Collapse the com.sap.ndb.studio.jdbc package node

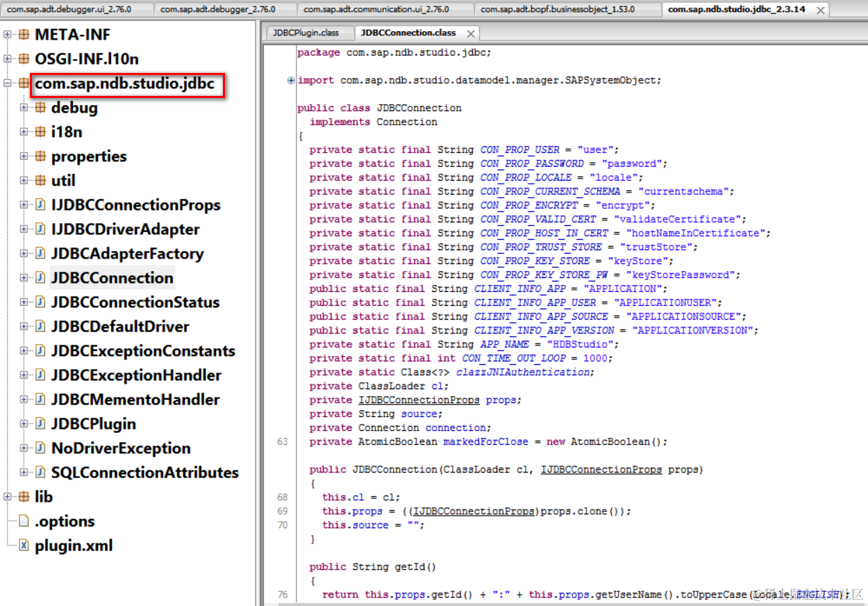point(8,83)
